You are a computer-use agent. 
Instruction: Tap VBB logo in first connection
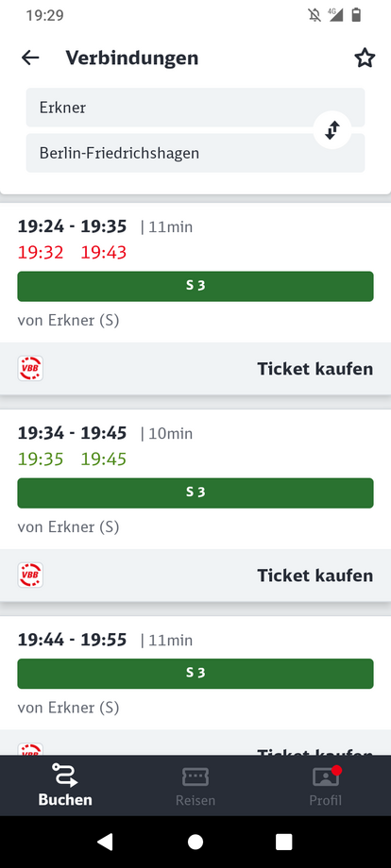pos(30,369)
